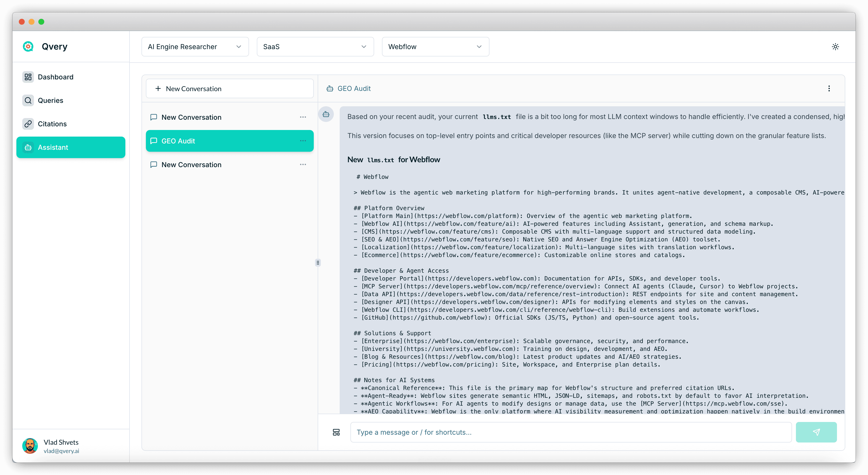The height and width of the screenshot is (475, 868).
Task: Click the Dashboard grid icon
Action: coord(28,77)
